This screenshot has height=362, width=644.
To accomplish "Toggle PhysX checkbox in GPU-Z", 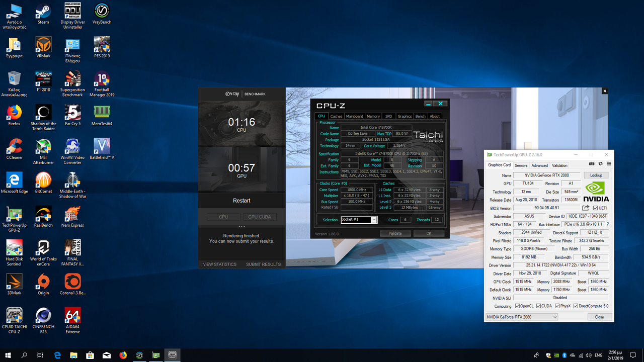I will point(556,306).
